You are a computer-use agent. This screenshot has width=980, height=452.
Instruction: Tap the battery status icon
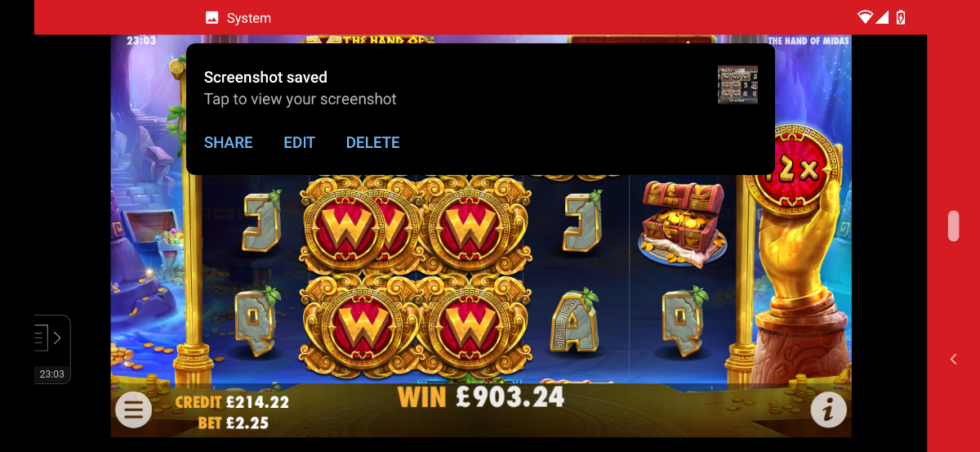point(901,17)
